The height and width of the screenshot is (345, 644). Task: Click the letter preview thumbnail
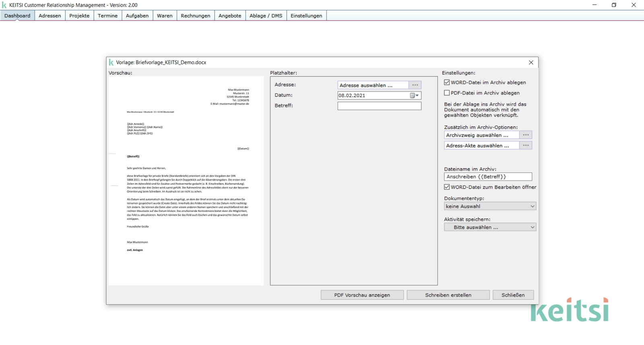[x=186, y=181]
